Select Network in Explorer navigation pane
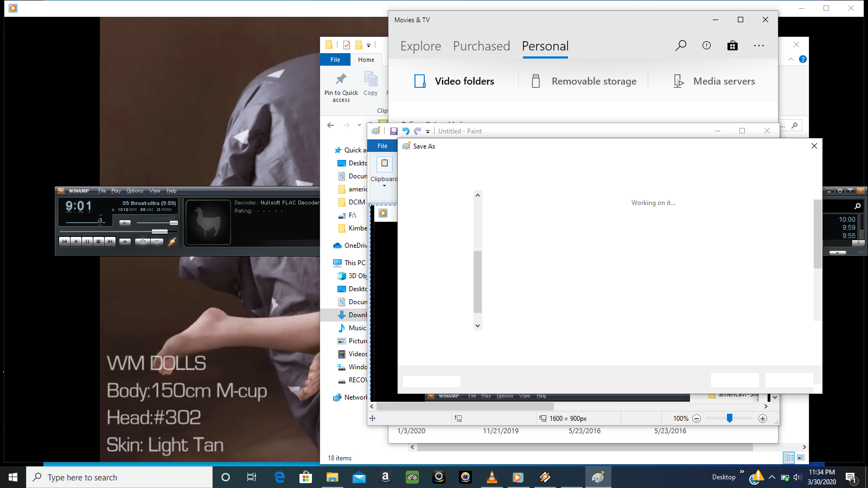The width and height of the screenshot is (868, 488). (350, 397)
